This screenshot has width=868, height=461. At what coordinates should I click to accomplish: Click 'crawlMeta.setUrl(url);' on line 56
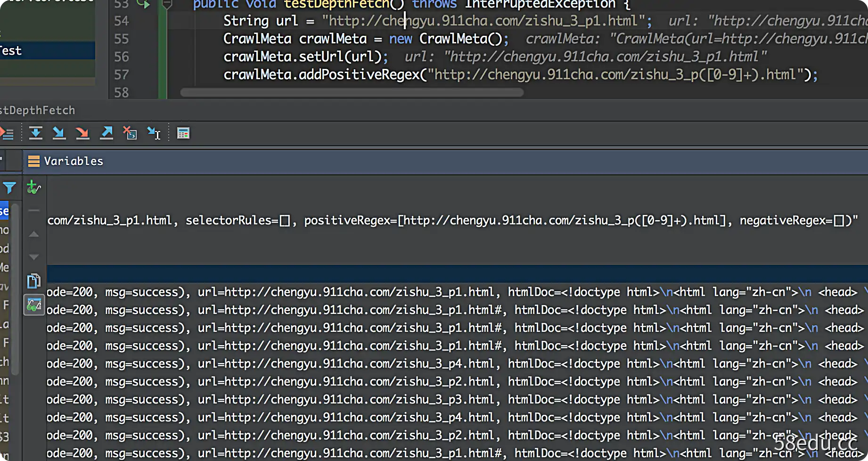306,57
